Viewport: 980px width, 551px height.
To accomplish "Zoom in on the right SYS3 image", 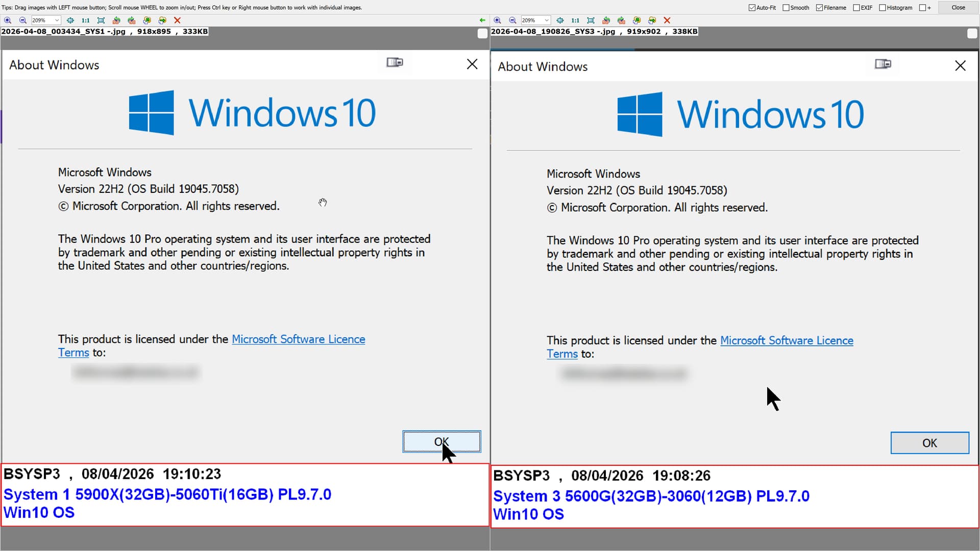I will (x=498, y=20).
